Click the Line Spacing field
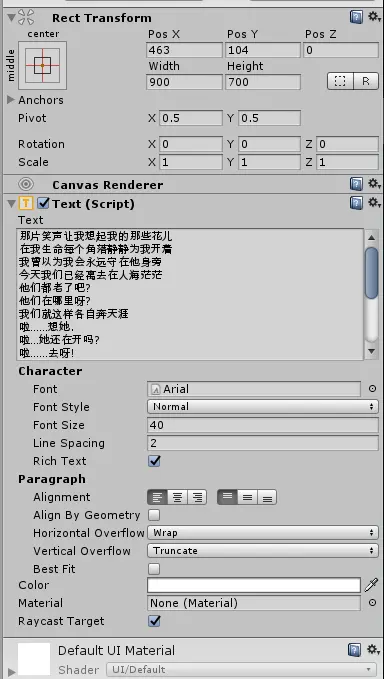 point(263,443)
